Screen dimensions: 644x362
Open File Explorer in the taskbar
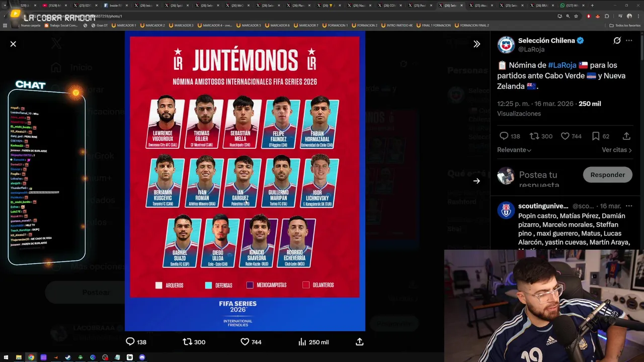coord(19,357)
